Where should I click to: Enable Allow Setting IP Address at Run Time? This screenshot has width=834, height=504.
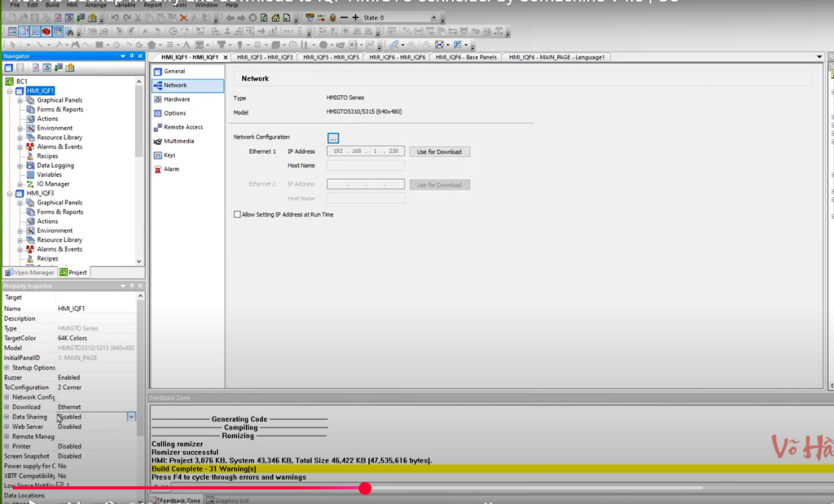(x=236, y=213)
